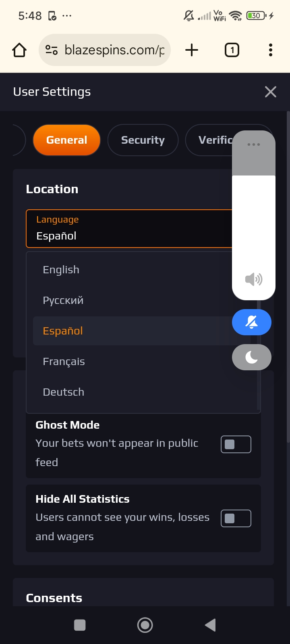Tap the Do Not Disturb moon button
The width and height of the screenshot is (290, 644).
pos(252,357)
